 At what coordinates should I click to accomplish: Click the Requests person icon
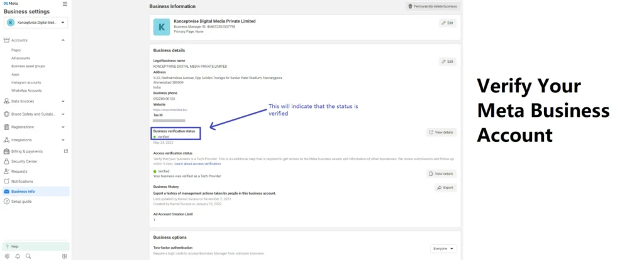[6, 171]
